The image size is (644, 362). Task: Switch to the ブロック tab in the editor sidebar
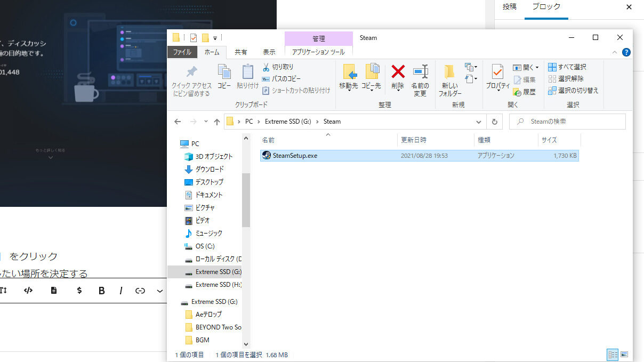click(546, 7)
